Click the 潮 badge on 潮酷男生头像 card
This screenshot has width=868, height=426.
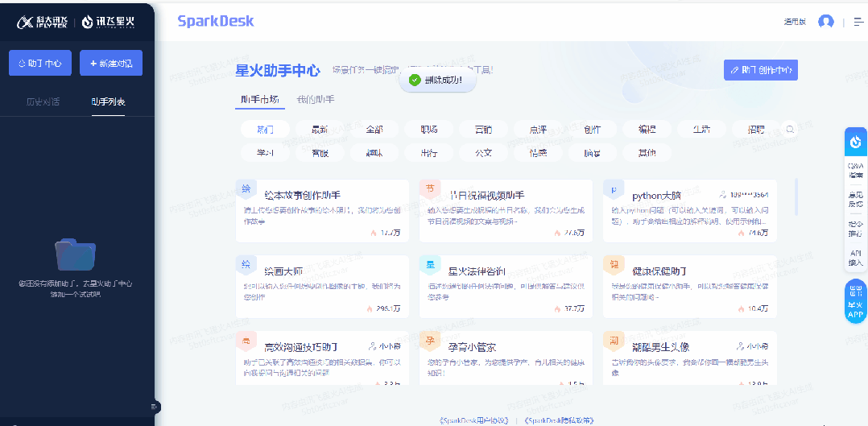(x=614, y=341)
